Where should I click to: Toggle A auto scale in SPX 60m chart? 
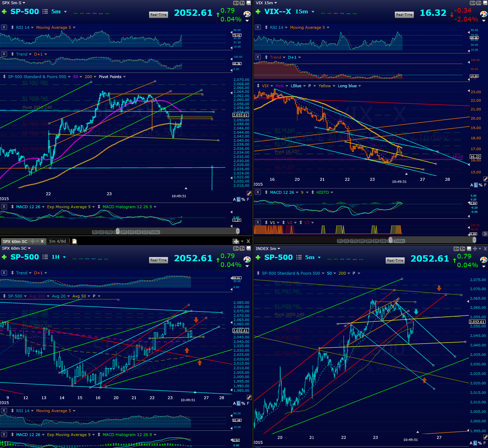[x=235, y=403]
